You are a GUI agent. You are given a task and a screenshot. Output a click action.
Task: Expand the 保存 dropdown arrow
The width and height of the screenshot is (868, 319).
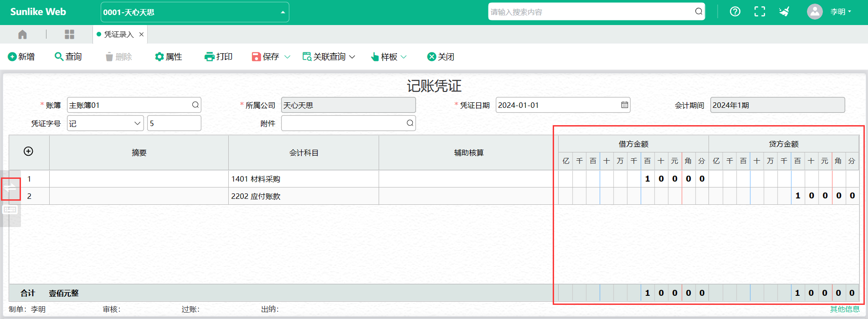[288, 57]
